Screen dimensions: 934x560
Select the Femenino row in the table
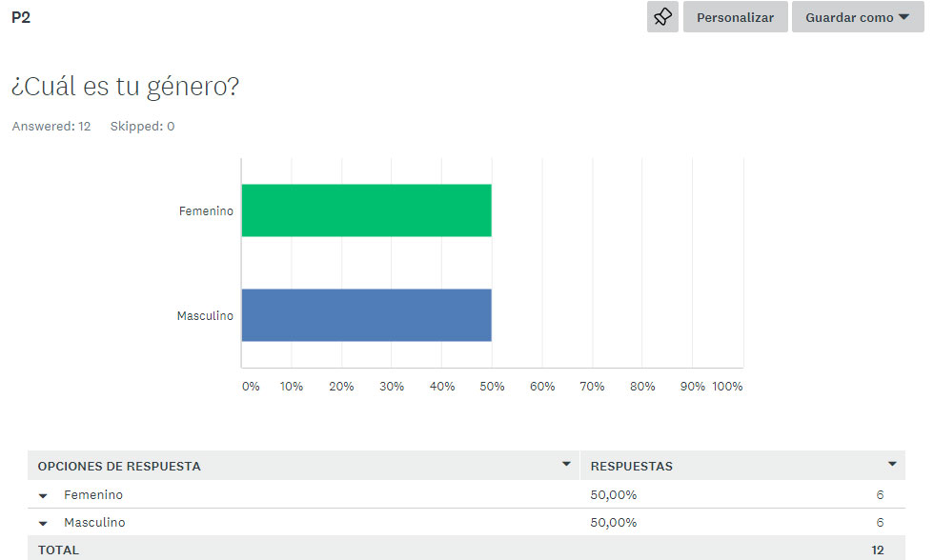click(466, 494)
